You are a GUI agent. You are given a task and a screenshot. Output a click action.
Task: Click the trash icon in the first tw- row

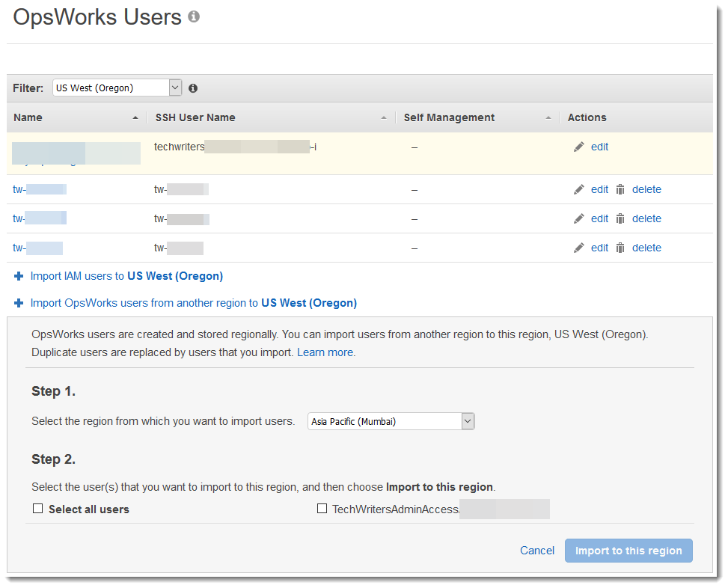620,189
